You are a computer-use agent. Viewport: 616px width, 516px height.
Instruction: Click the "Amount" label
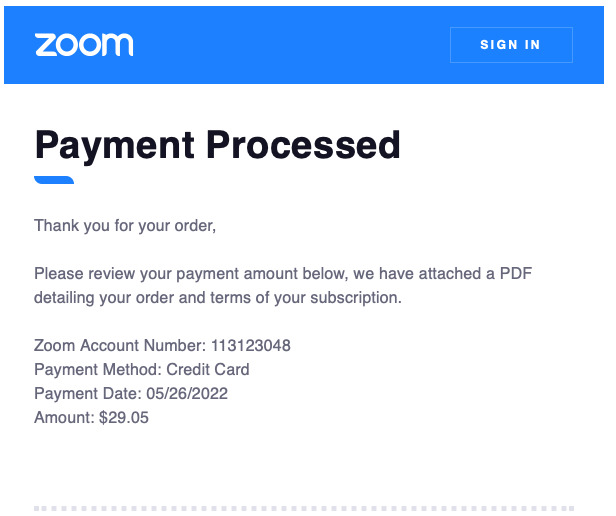pos(64,417)
